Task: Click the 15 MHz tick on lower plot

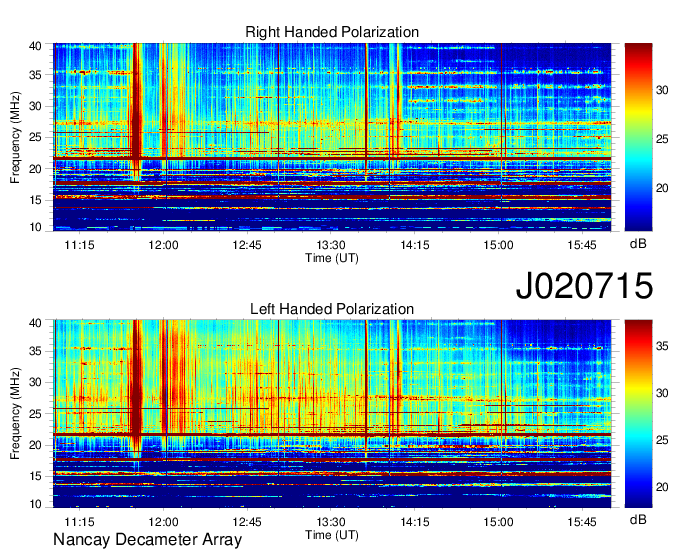Action: tap(36, 476)
